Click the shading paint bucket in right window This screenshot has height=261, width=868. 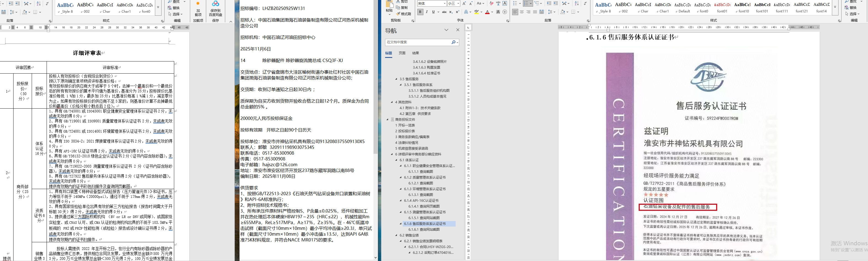click(x=562, y=12)
